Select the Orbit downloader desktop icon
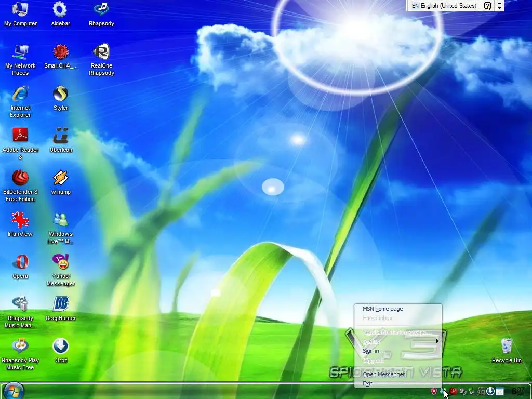532x399 pixels. [61, 351]
